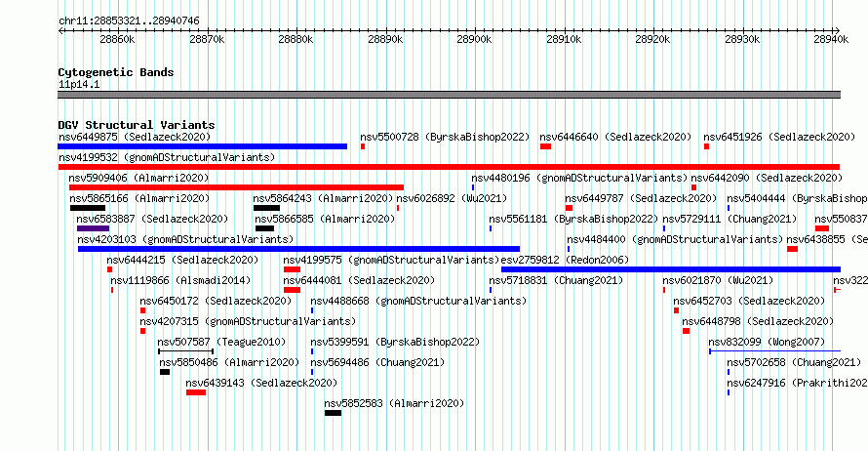Select the purple bar under nsv6583887
Viewport: 868px width, 451px height.
(93, 228)
